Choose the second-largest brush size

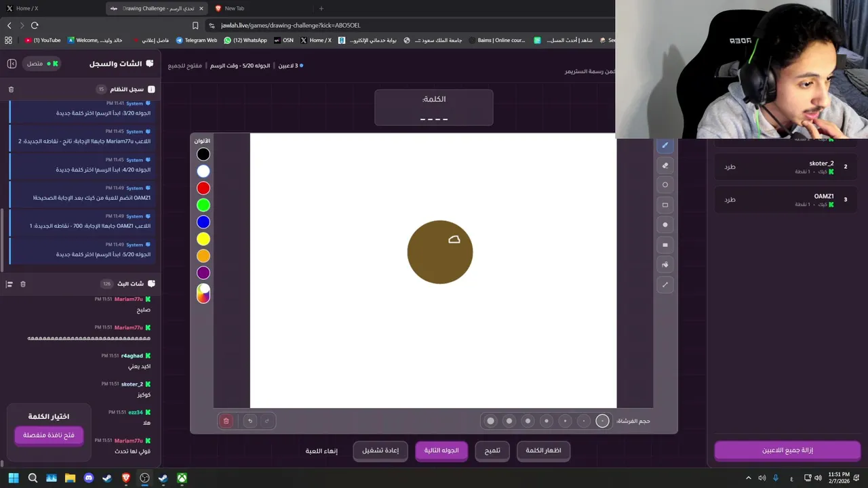509,421
